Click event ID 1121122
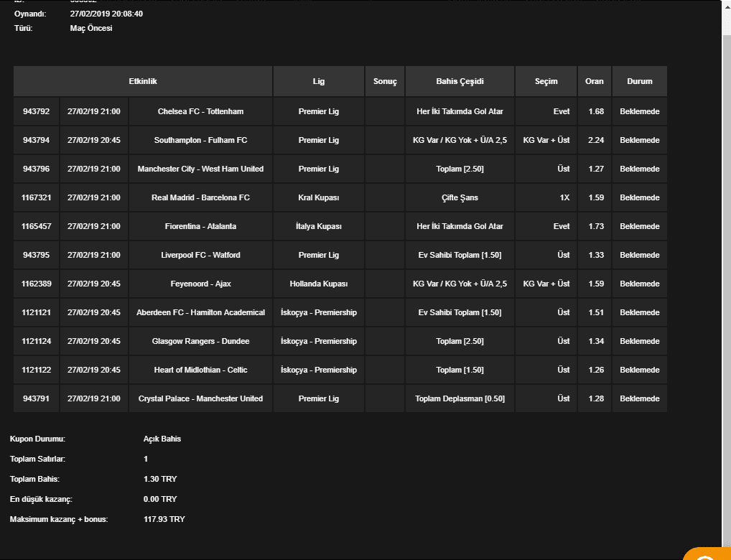 (37, 370)
